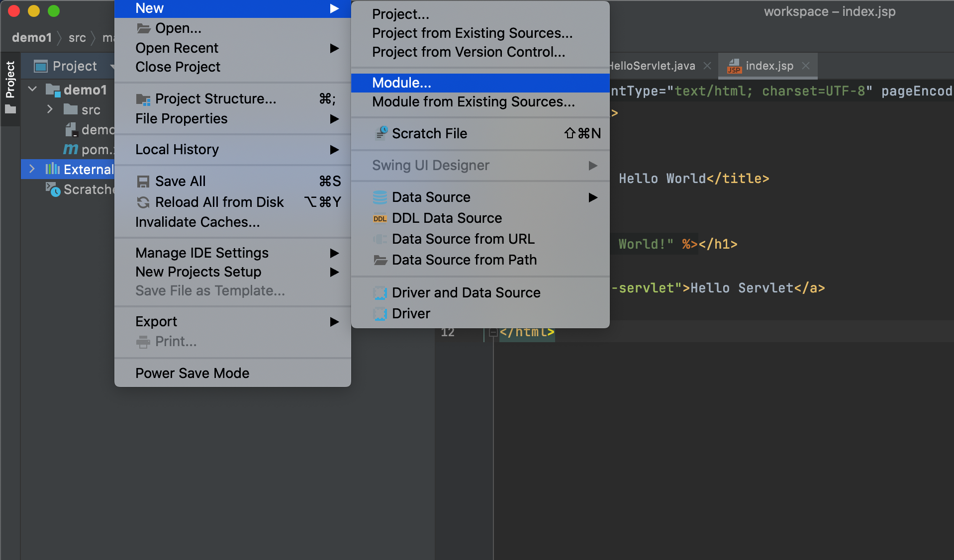This screenshot has height=560, width=954.
Task: Toggle Power Save Mode
Action: click(x=192, y=373)
